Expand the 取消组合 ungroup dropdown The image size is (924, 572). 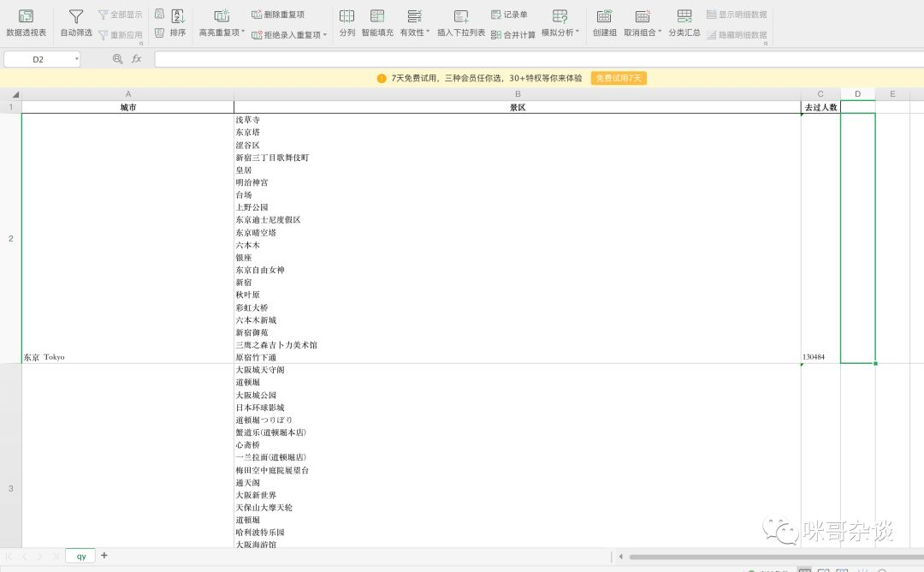tap(660, 33)
